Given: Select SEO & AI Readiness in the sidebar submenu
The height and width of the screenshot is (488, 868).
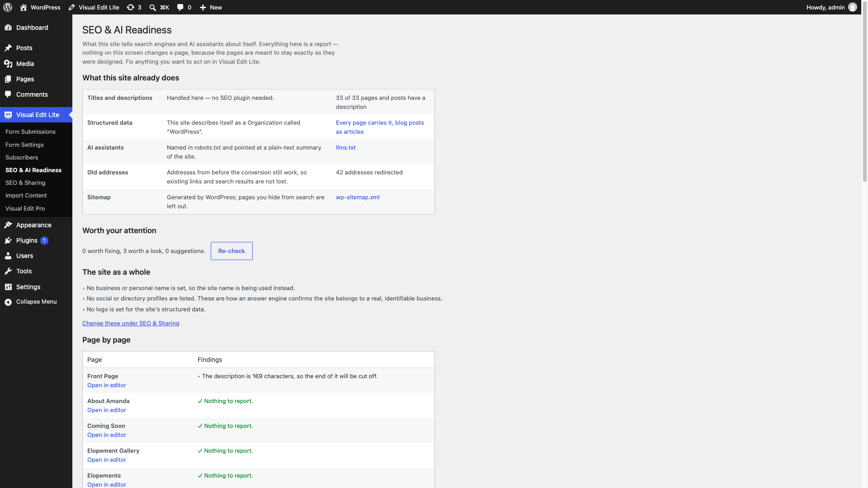Looking at the screenshot, I should [33, 170].
